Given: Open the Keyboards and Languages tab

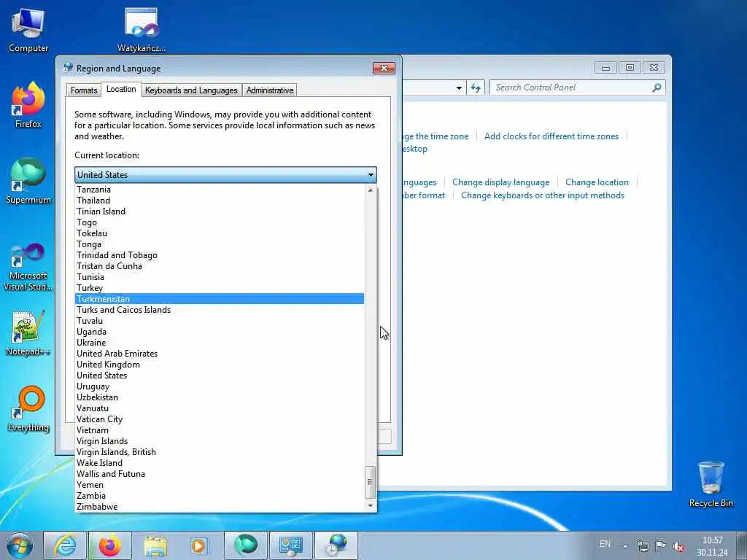Looking at the screenshot, I should [x=192, y=90].
